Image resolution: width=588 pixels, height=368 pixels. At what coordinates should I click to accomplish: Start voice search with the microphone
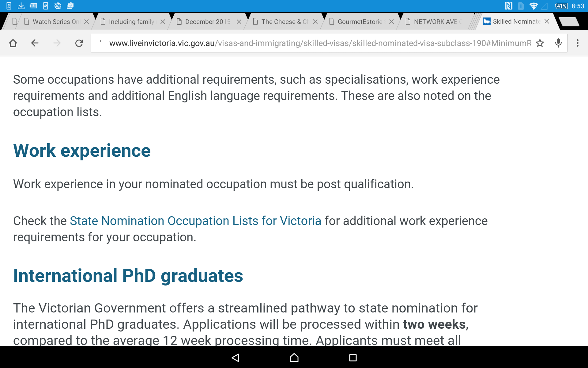pyautogui.click(x=558, y=43)
